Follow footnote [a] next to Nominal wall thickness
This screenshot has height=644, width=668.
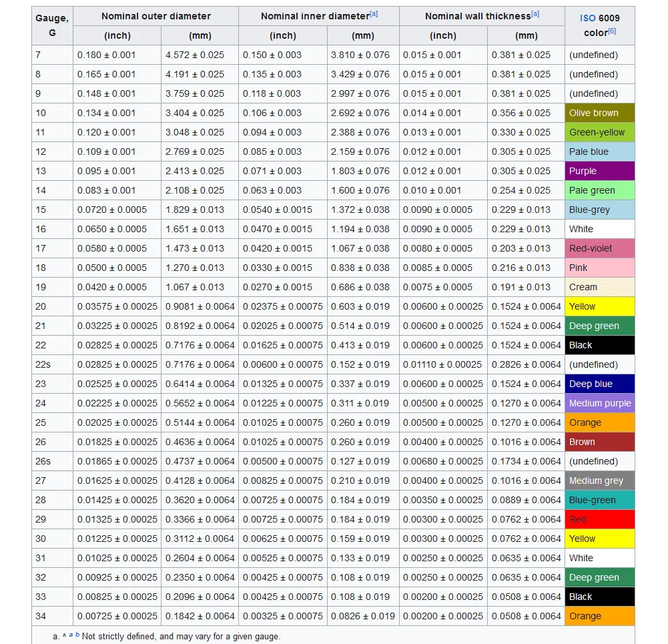point(535,13)
